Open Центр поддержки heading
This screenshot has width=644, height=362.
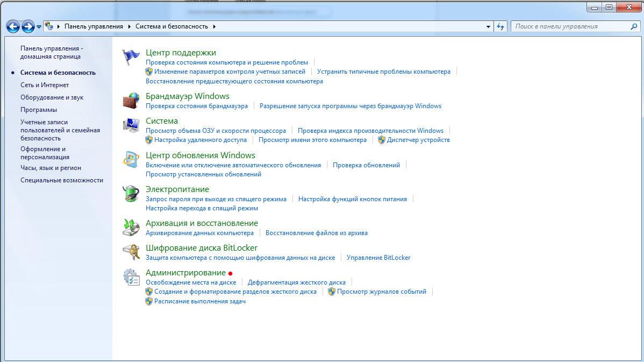(x=181, y=53)
